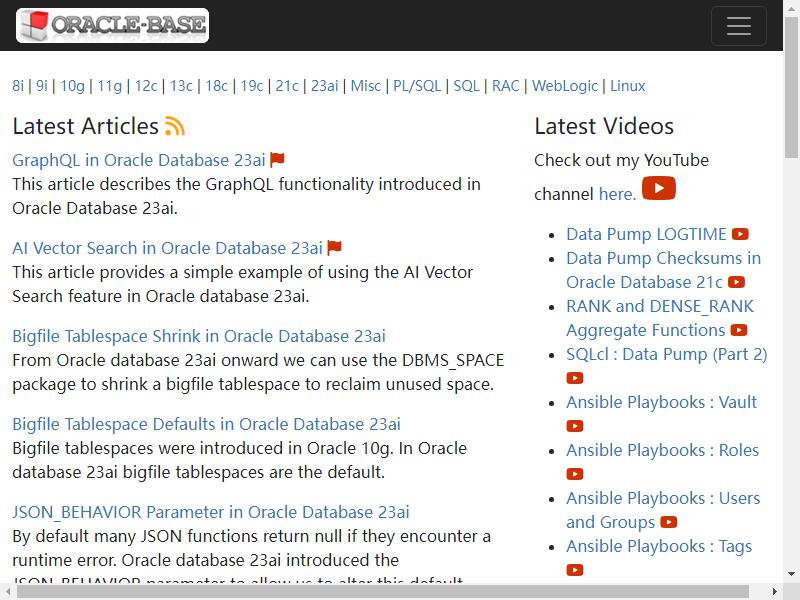
Task: Select the WebLogic category link
Action: [x=565, y=86]
